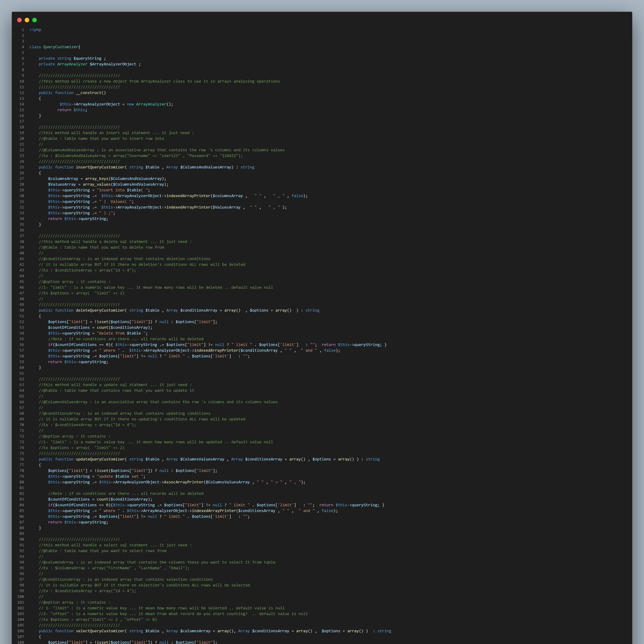
Task: Click the yellow minimize window dot
Action: point(27,20)
